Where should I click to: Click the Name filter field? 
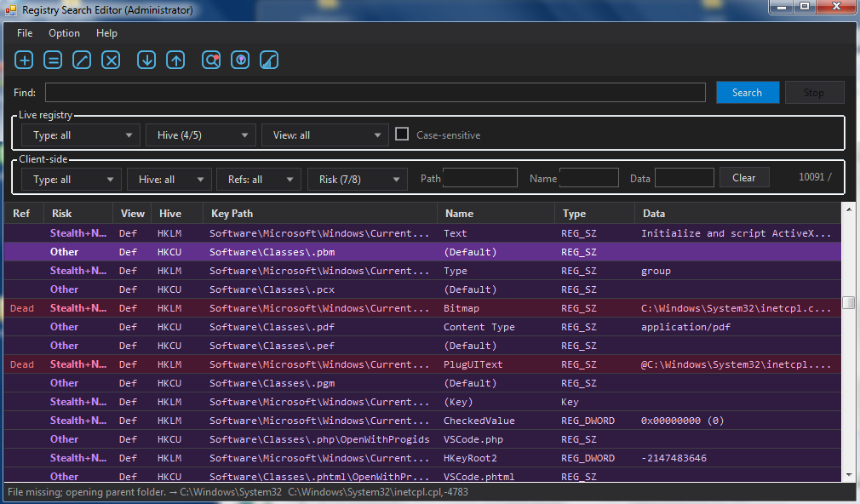coord(588,178)
